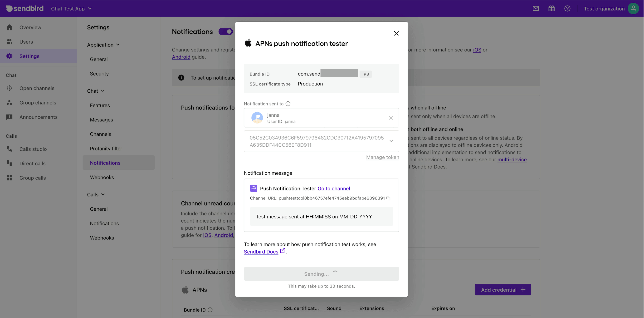The image size is (644, 318).
Task: Open Direct calls page
Action: tap(33, 163)
